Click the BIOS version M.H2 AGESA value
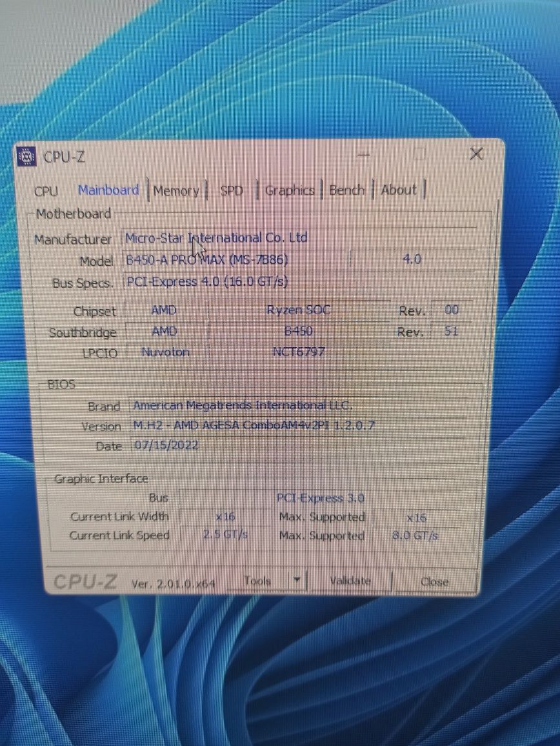 point(298,425)
